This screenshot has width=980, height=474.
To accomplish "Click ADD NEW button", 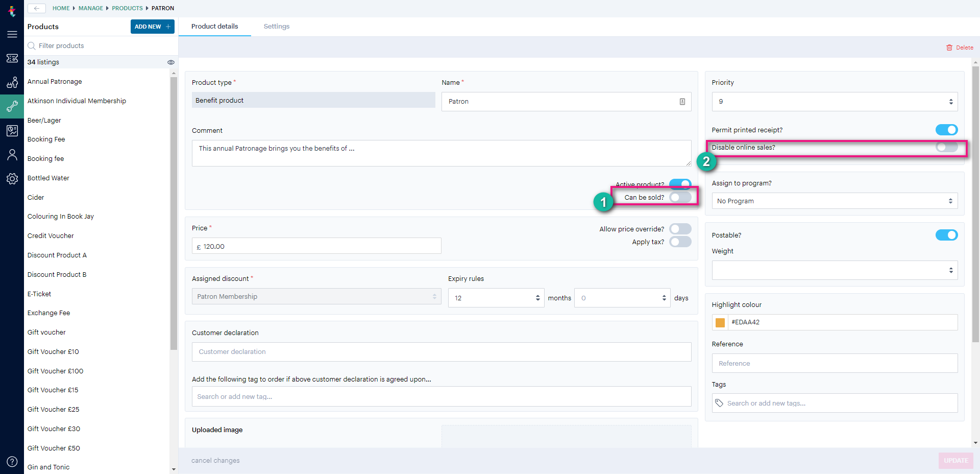I will point(153,27).
